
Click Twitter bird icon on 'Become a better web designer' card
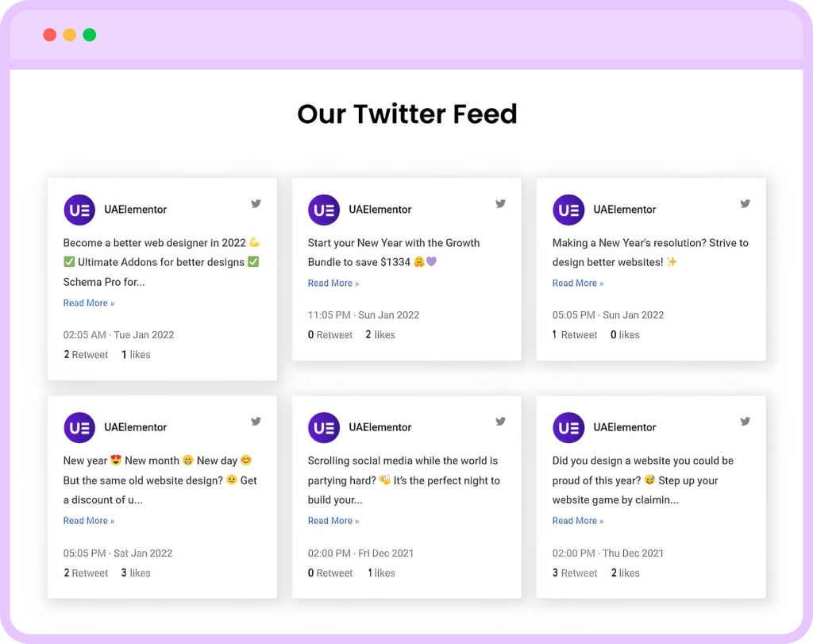[256, 203]
